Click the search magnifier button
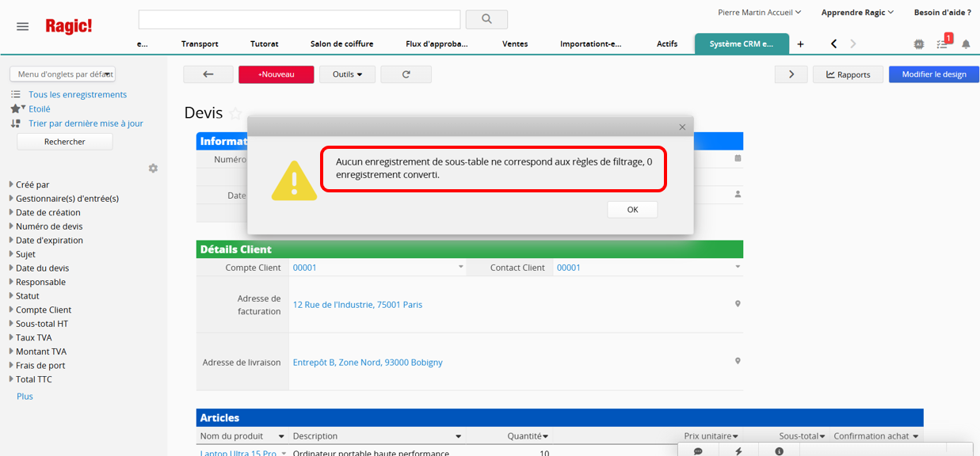 pos(486,19)
